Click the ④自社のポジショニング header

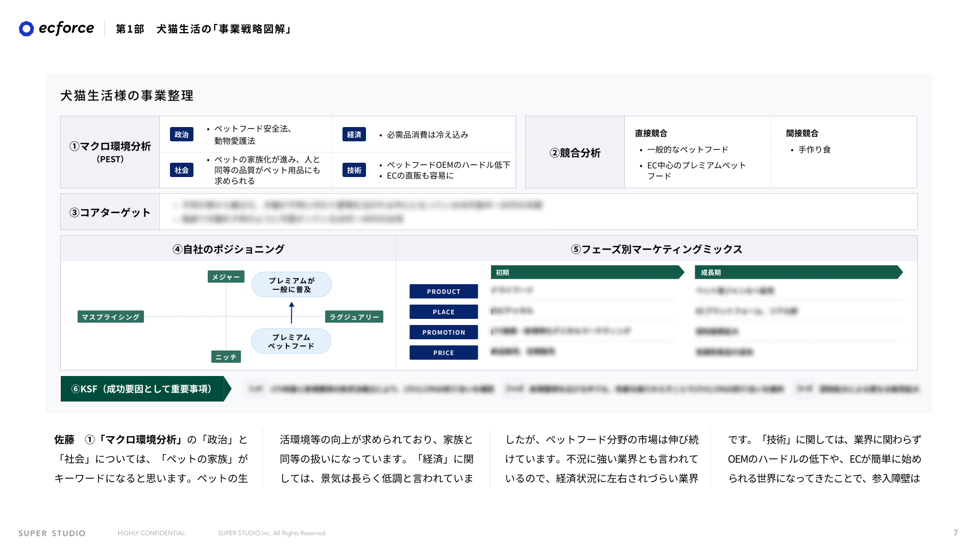click(x=228, y=249)
